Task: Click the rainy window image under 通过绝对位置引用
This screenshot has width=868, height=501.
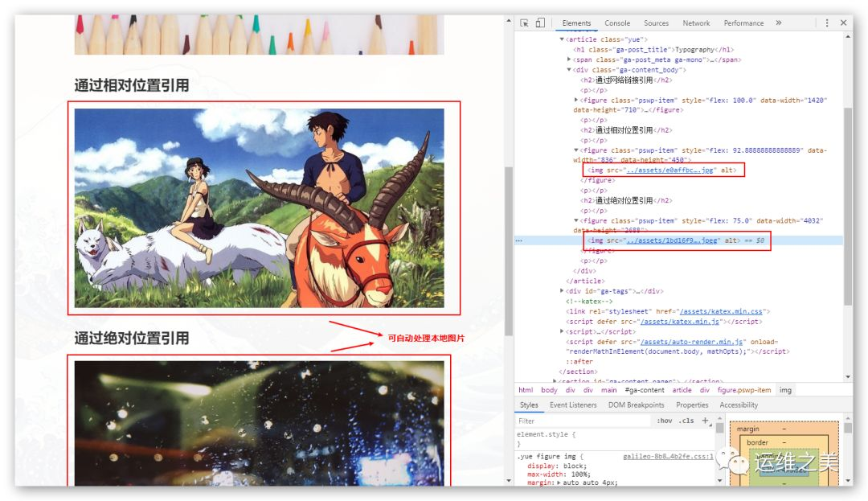Action: tap(259, 424)
